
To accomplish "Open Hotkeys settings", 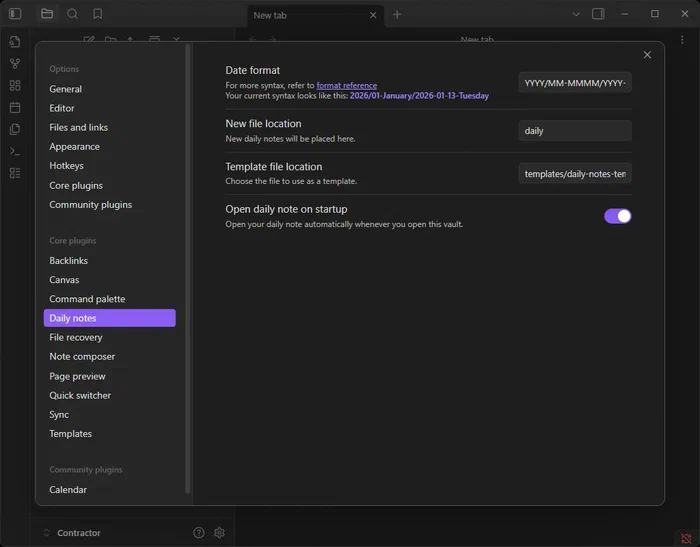I will (x=110, y=166).
